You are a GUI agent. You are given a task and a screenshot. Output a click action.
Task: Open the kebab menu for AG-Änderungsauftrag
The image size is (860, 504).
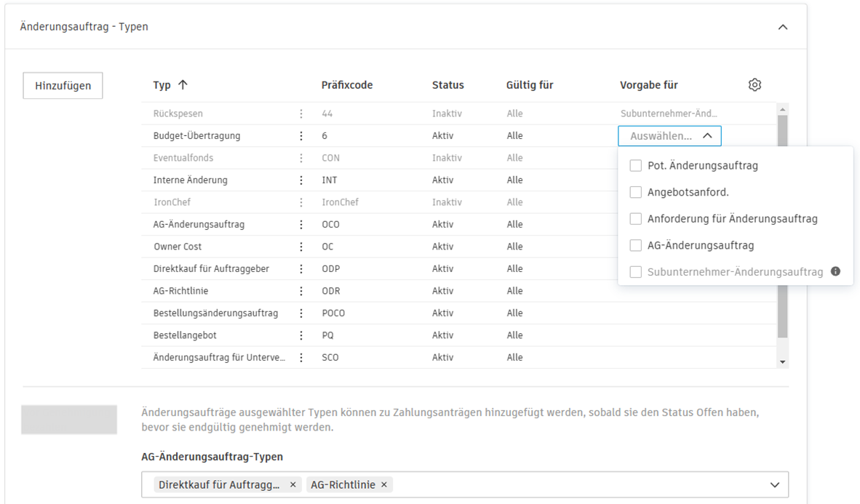[x=300, y=224]
